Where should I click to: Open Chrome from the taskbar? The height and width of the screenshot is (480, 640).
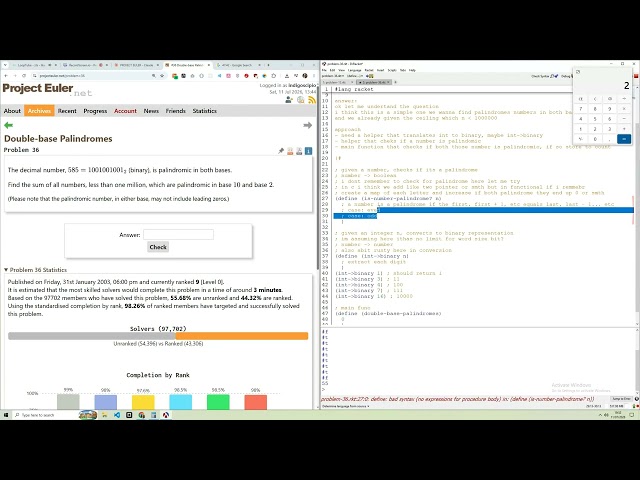(x=142, y=415)
